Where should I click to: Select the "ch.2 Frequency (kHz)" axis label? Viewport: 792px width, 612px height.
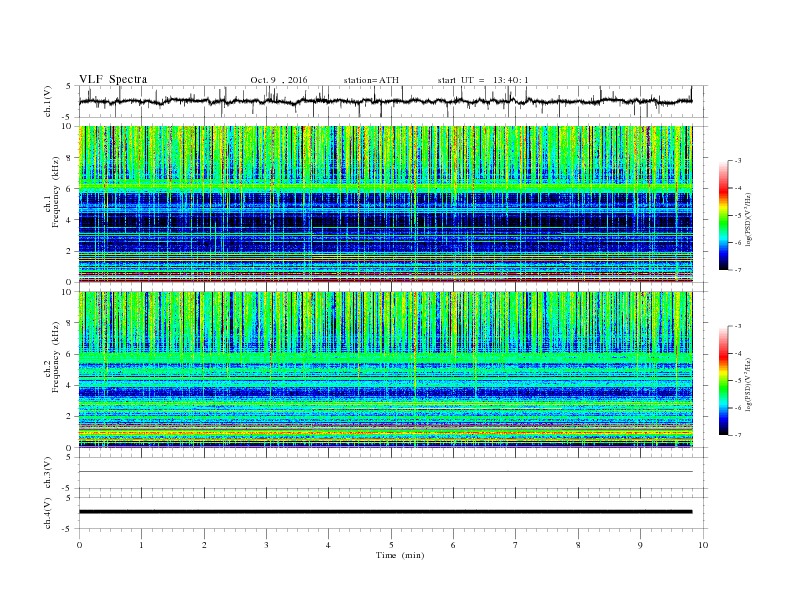(x=52, y=357)
